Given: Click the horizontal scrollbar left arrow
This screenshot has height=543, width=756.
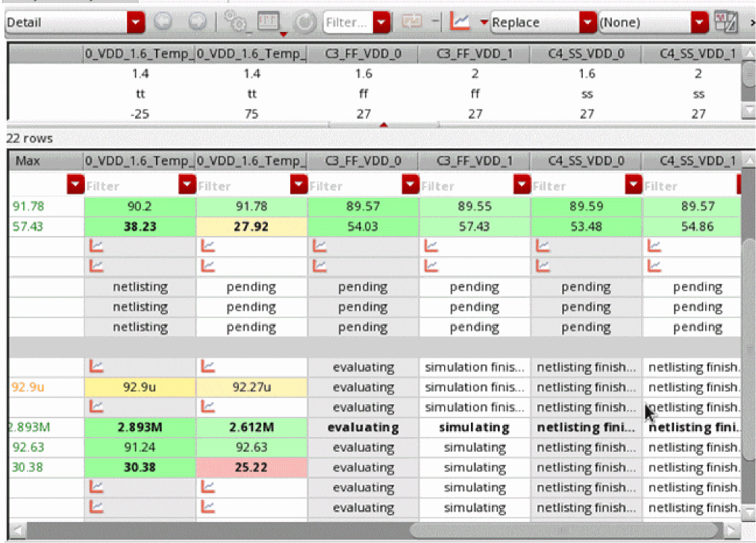Looking at the screenshot, I should (x=17, y=530).
